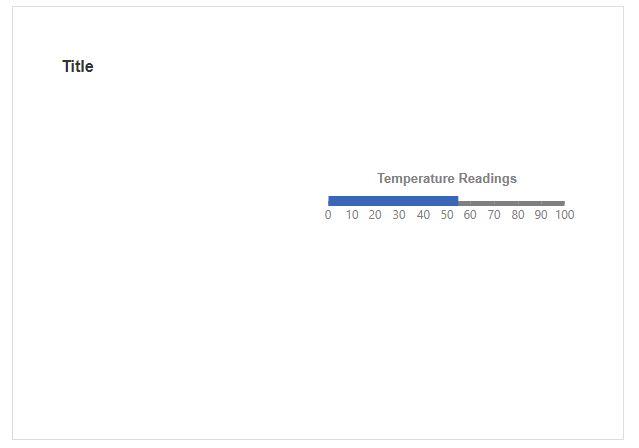Click the 60 axis label
Image resolution: width=639 pixels, height=448 pixels.
[470, 215]
